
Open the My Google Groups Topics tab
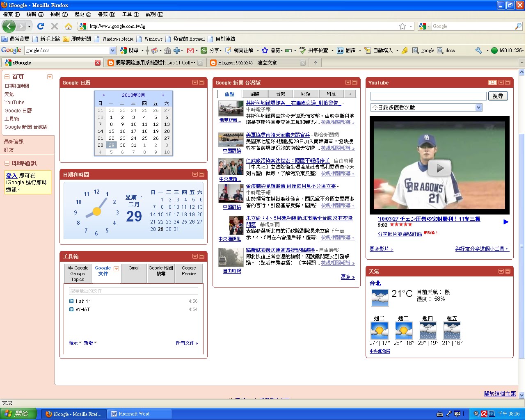pyautogui.click(x=78, y=273)
